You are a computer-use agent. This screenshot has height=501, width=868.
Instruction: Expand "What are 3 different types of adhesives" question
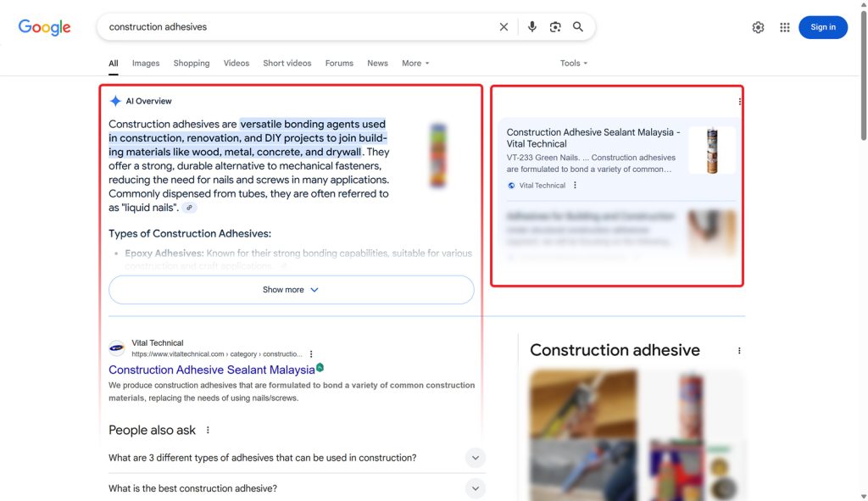click(297, 458)
